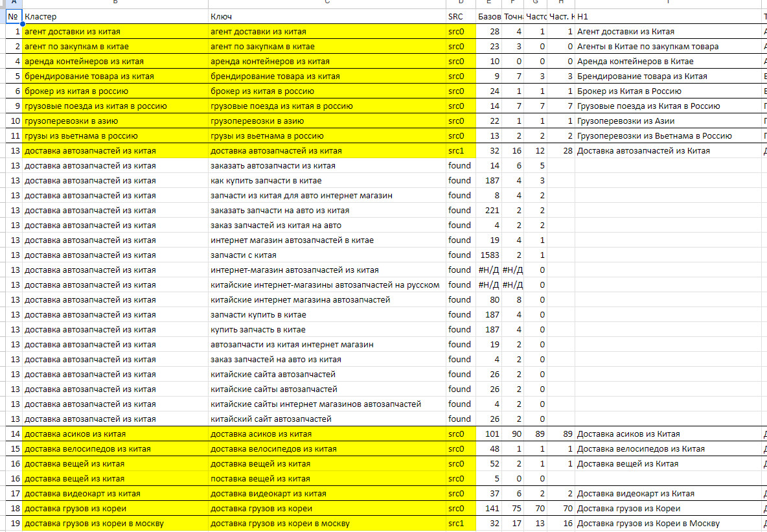Select H1 cell 'Доставка велосипедов из Китая'

(x=668, y=449)
